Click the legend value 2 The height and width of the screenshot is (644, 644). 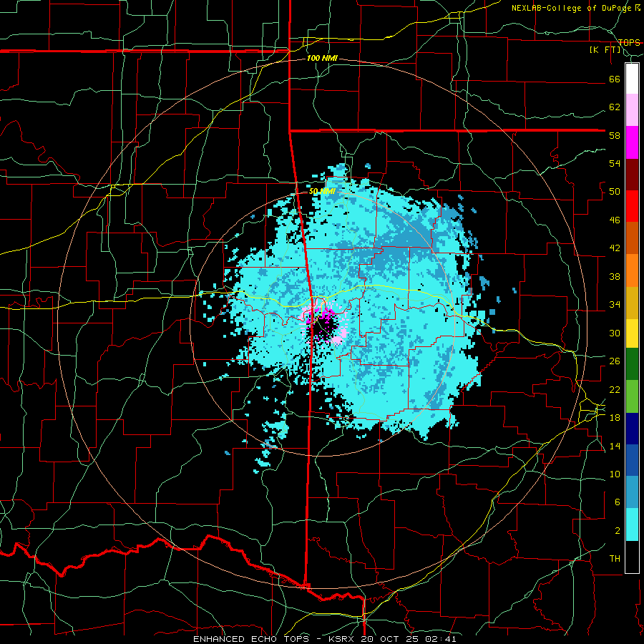tap(618, 531)
